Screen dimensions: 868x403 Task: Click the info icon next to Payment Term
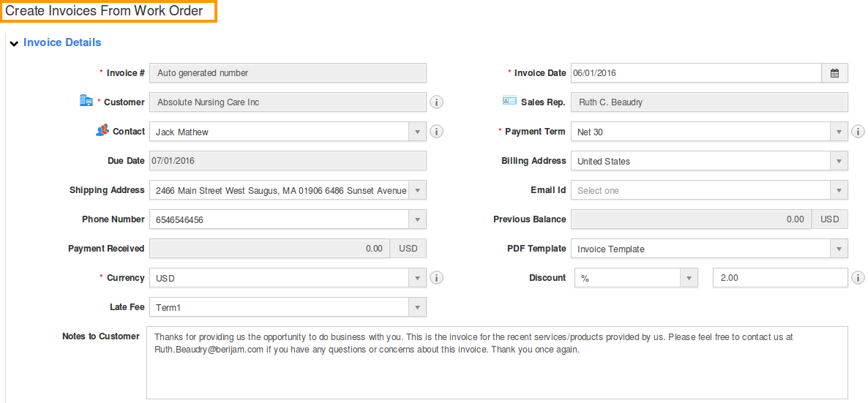pyautogui.click(x=858, y=132)
